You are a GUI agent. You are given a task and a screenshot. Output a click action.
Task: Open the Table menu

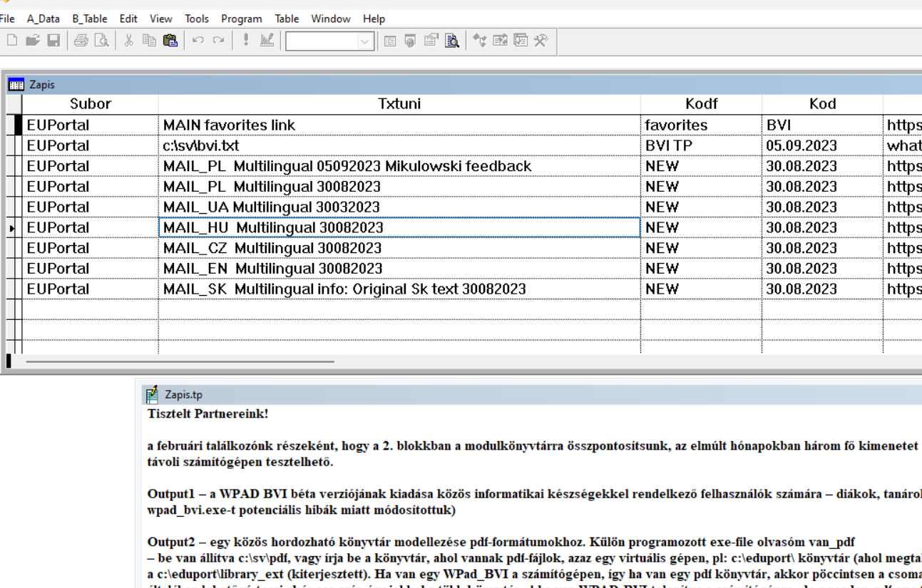[x=287, y=19]
